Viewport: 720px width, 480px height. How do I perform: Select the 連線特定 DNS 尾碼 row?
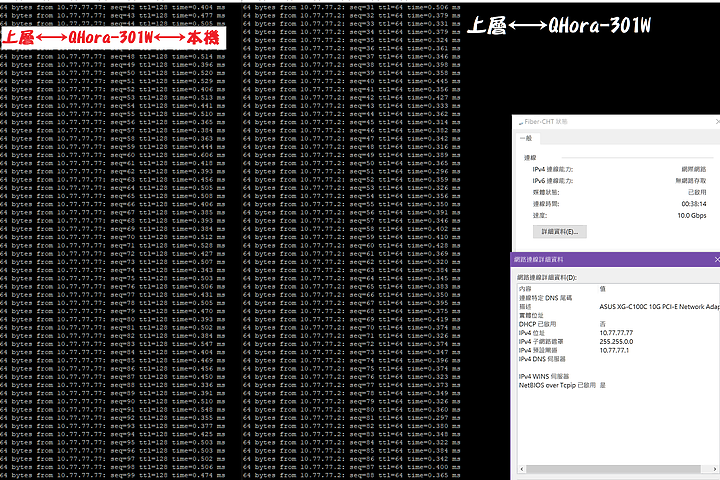546,298
